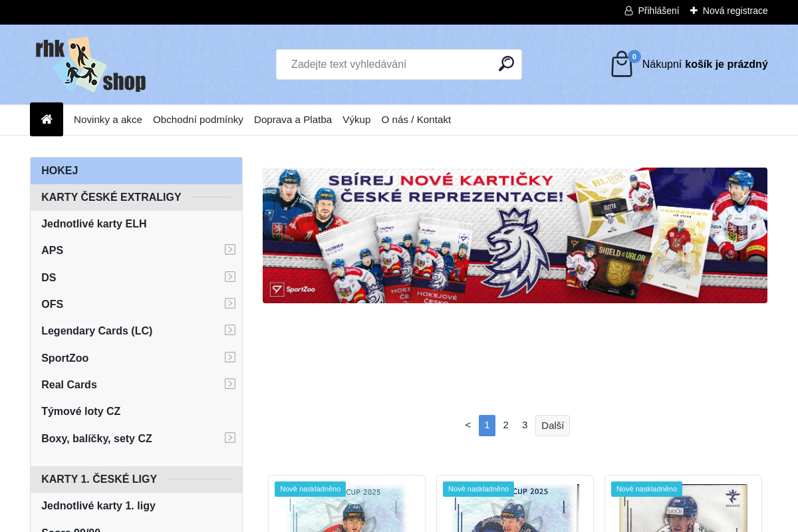
Task: Go to pagination page 3
Action: 525,425
